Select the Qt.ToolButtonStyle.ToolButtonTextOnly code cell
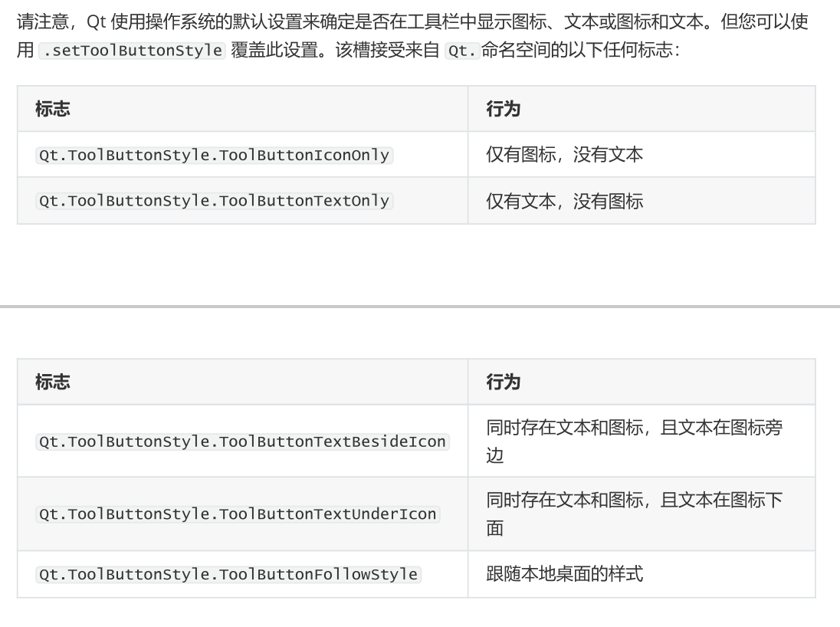This screenshot has width=840, height=627. [x=214, y=201]
